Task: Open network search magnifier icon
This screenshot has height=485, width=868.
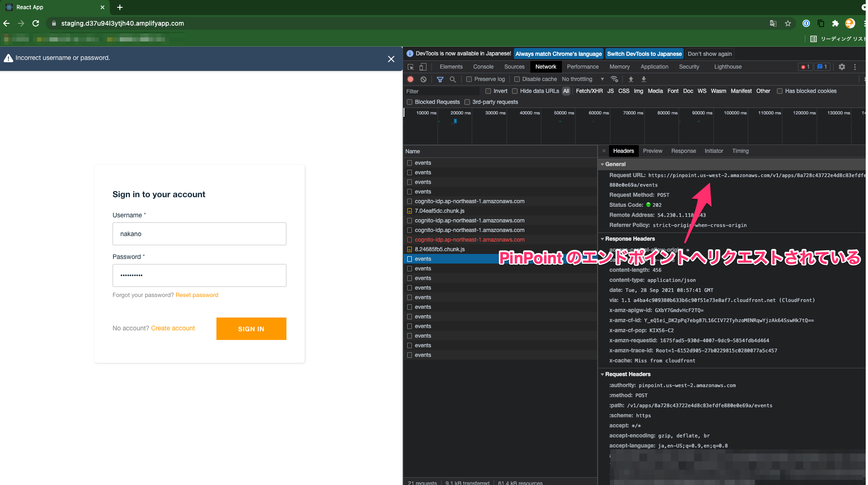Action: (x=453, y=79)
